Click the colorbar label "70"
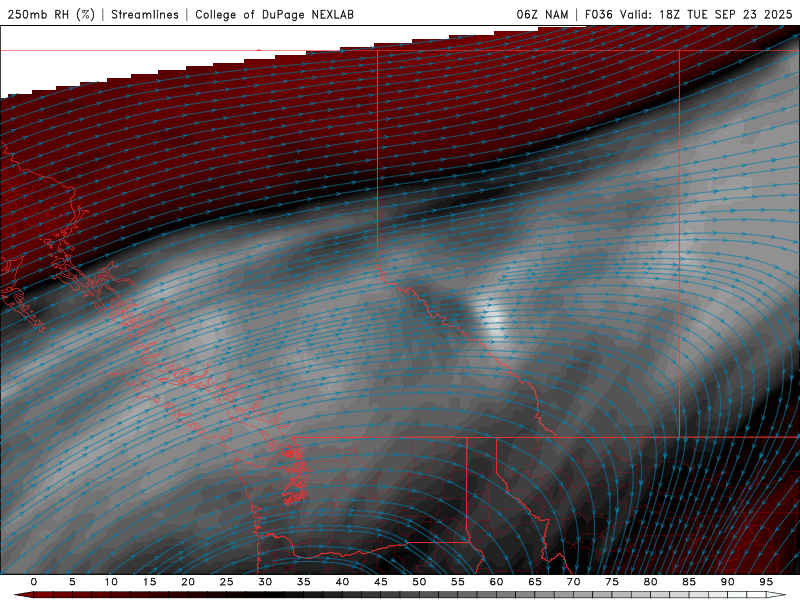This screenshot has height=600, width=800. (573, 582)
